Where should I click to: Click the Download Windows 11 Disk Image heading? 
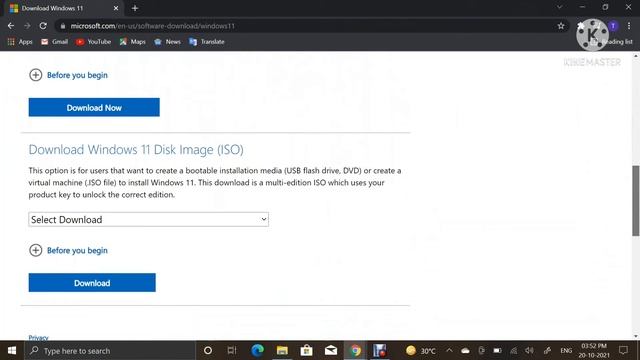136,150
